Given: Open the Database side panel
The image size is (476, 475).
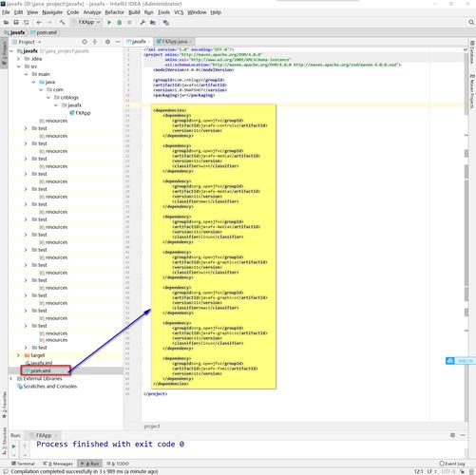Looking at the screenshot, I should 472,52.
